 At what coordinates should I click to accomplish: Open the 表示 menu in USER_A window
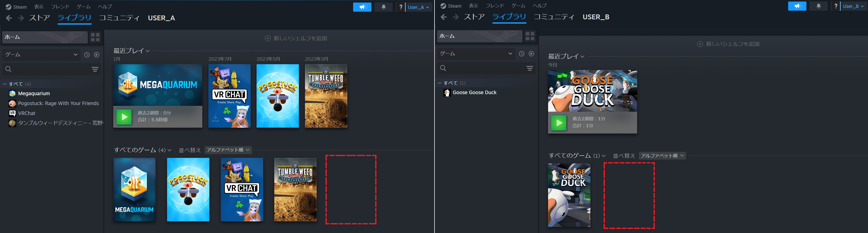[x=39, y=7]
